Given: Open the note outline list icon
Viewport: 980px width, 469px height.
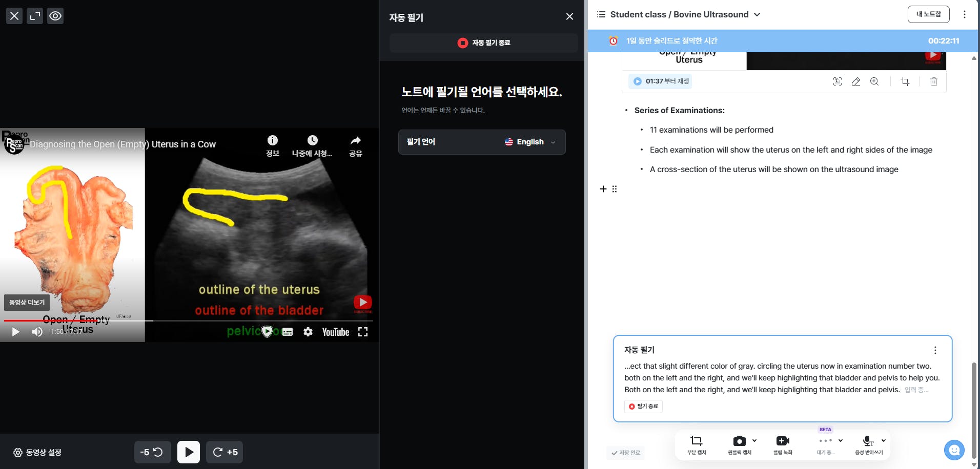Looking at the screenshot, I should (x=601, y=14).
